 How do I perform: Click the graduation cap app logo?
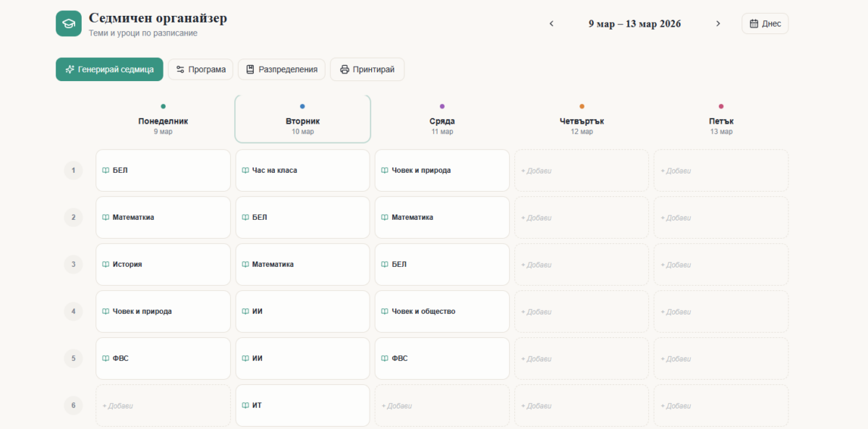(x=69, y=23)
